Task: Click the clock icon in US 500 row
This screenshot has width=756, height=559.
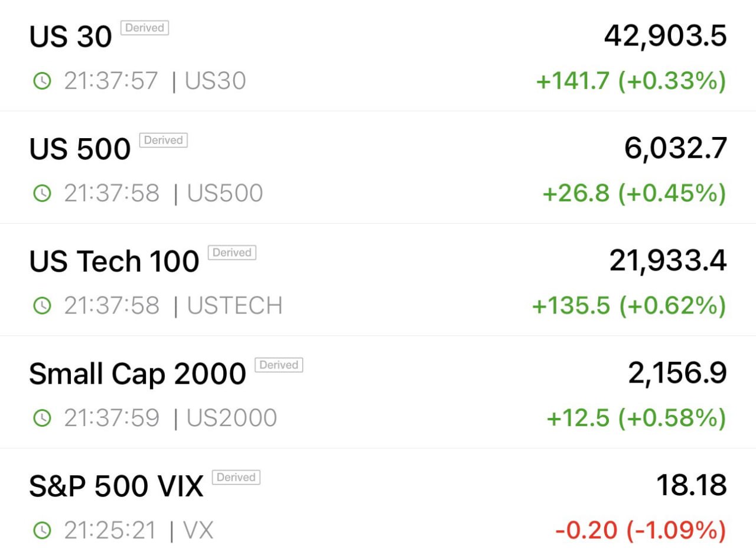Action: [x=42, y=193]
